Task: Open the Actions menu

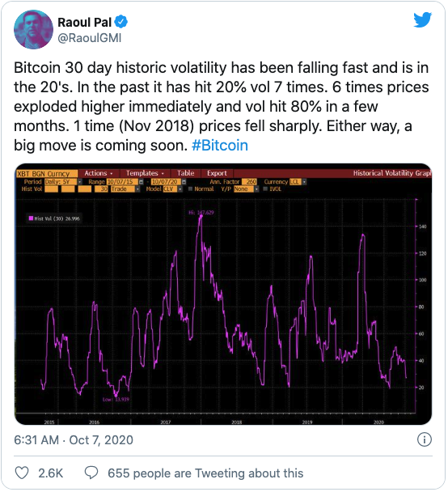Action: [98, 173]
